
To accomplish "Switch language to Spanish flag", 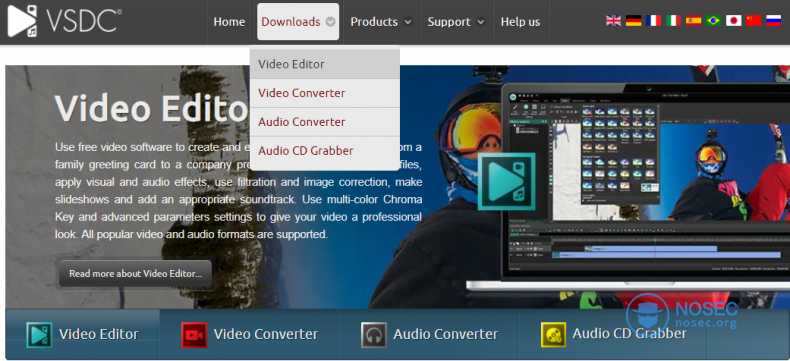I will (x=693, y=21).
